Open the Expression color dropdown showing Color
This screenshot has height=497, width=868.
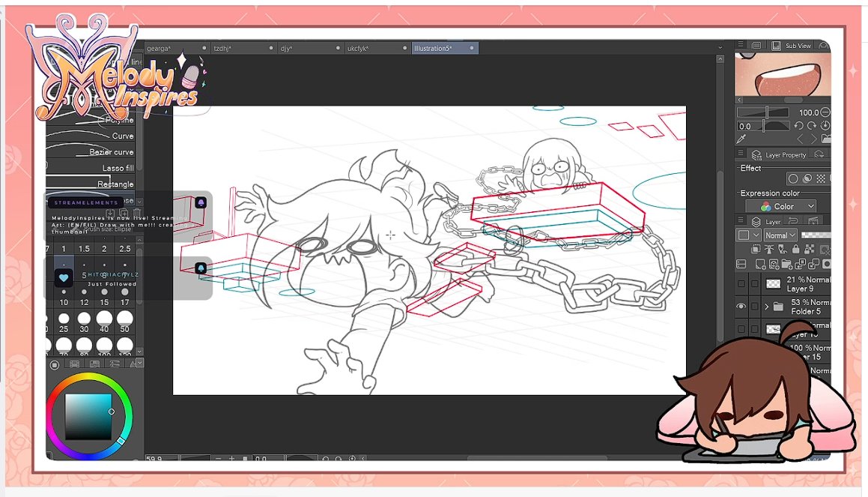(780, 205)
